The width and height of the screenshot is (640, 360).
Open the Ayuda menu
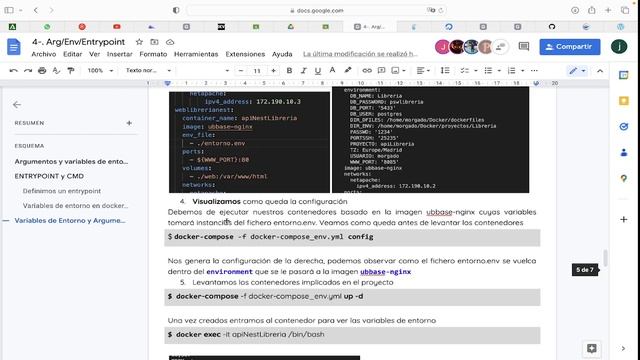click(282, 54)
